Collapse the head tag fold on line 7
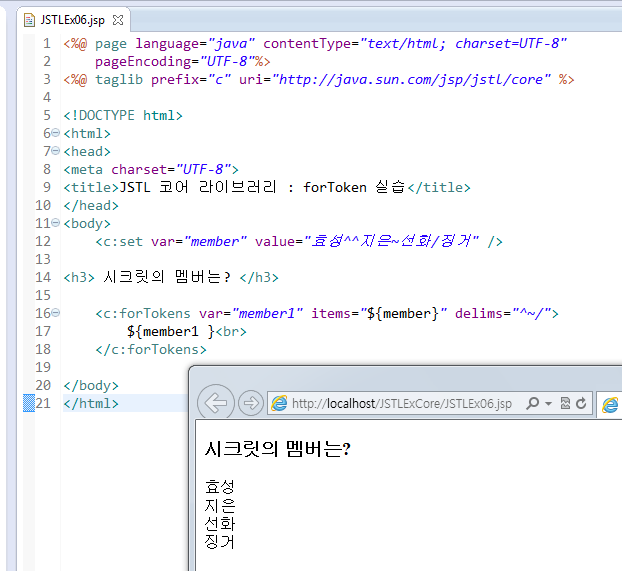 click(x=56, y=151)
